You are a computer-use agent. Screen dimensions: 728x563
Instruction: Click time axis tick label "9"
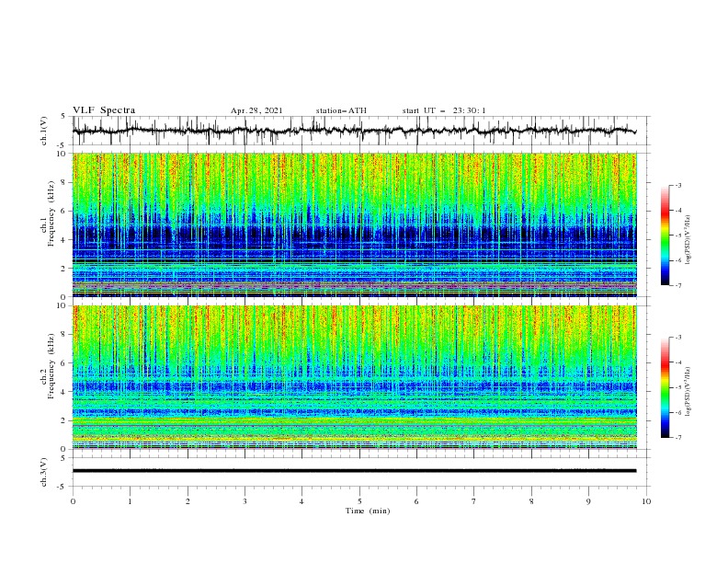[x=588, y=501]
